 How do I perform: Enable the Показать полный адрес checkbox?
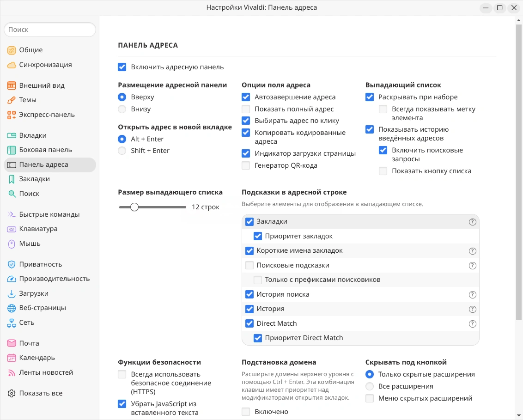pos(246,110)
